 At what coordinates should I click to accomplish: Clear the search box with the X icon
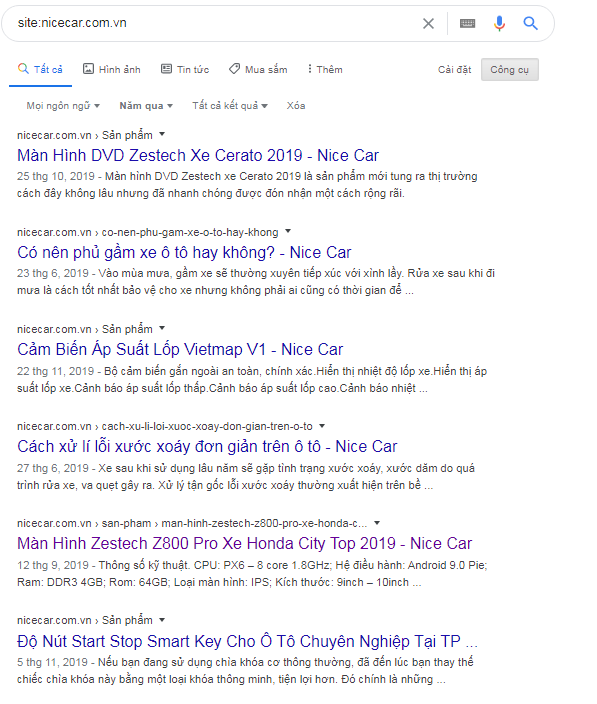pos(428,23)
